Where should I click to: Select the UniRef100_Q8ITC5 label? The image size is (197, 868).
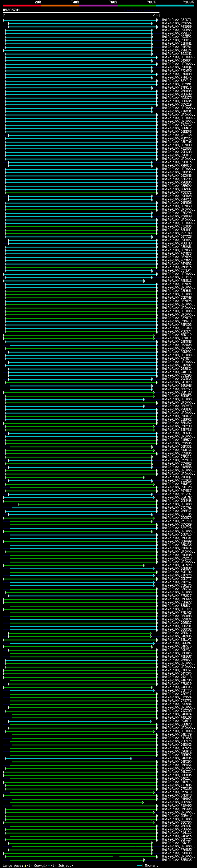tap(177, 135)
